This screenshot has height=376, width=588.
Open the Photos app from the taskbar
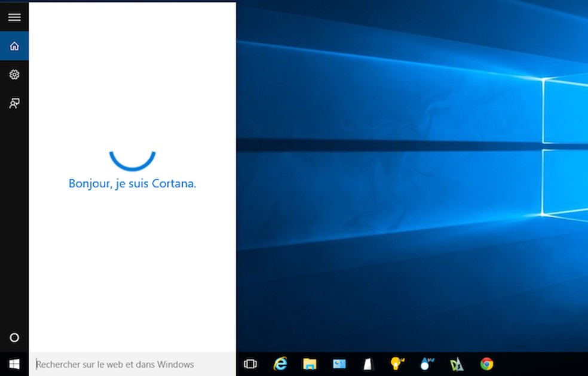pyautogui.click(x=339, y=363)
